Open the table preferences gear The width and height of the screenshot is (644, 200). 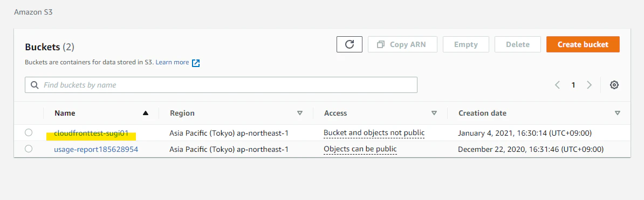pos(614,85)
